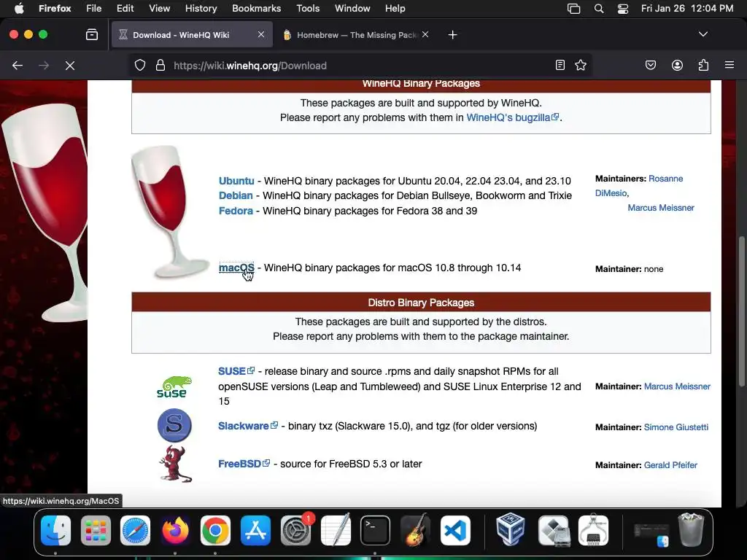The image size is (747, 560).
Task: Open the File menu
Action: point(94,8)
